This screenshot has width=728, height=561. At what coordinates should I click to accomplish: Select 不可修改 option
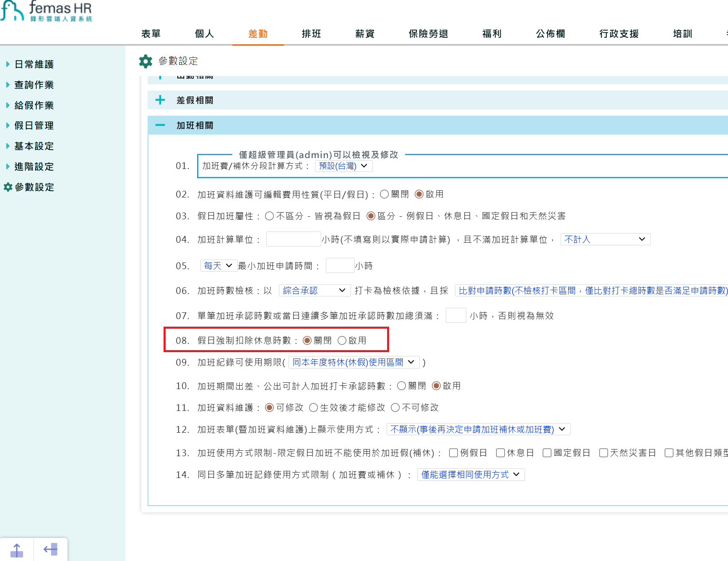395,408
